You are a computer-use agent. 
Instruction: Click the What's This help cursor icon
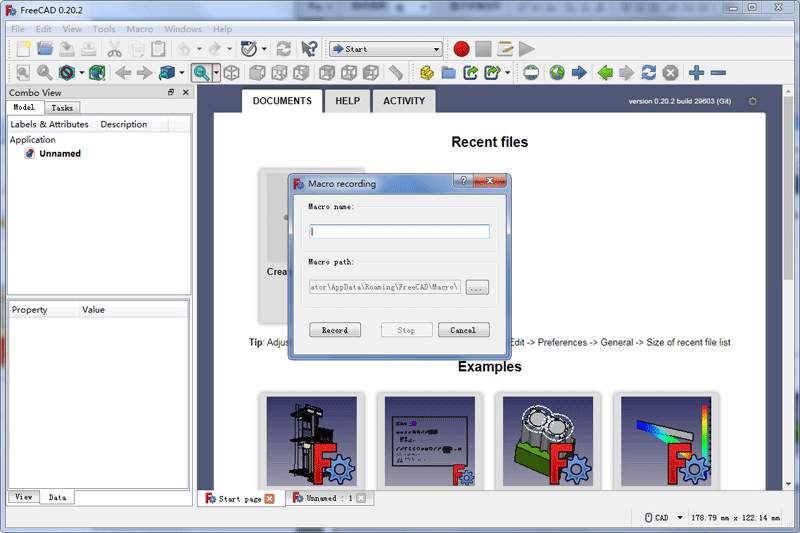coord(309,48)
